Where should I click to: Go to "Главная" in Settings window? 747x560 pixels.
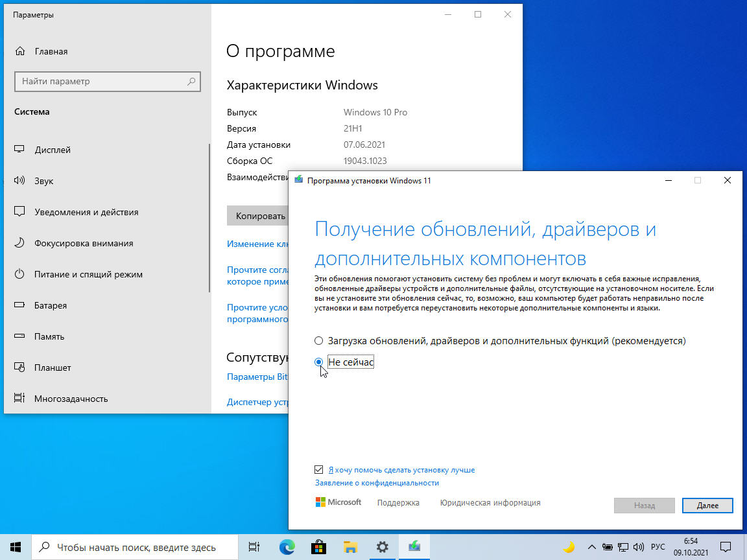51,51
